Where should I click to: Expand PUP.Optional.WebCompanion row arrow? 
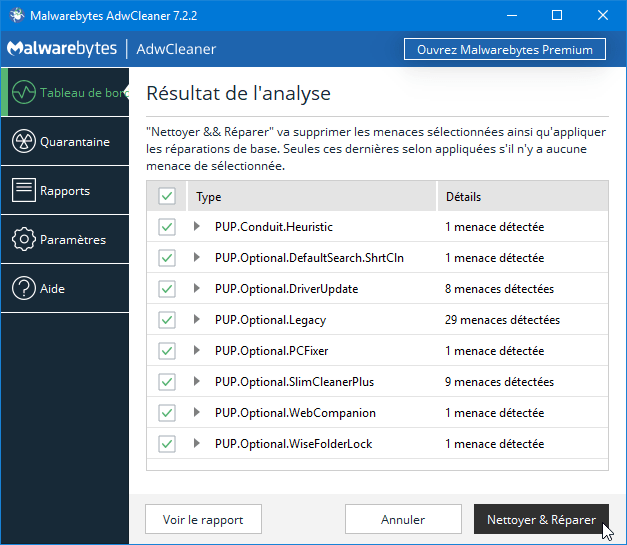pos(196,412)
